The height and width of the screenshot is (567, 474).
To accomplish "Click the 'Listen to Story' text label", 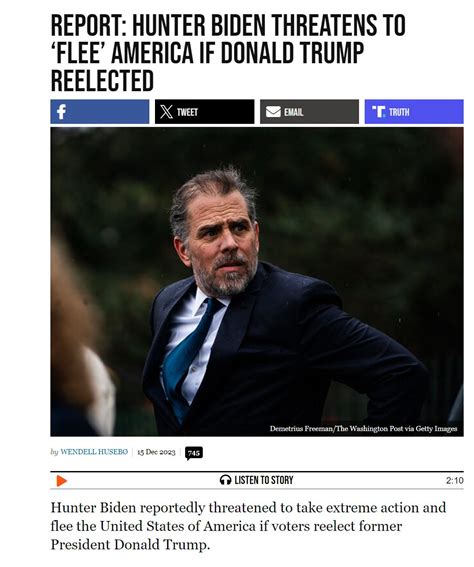I will tap(264, 480).
